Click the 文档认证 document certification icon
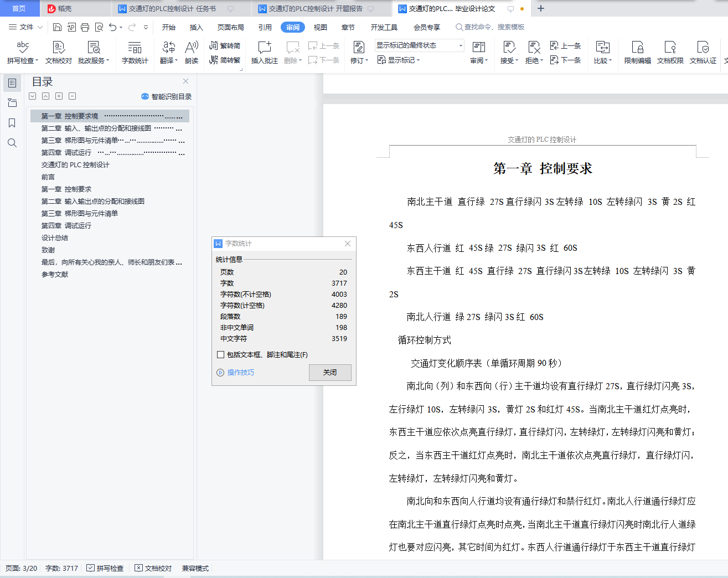This screenshot has height=578, width=728. [703, 53]
